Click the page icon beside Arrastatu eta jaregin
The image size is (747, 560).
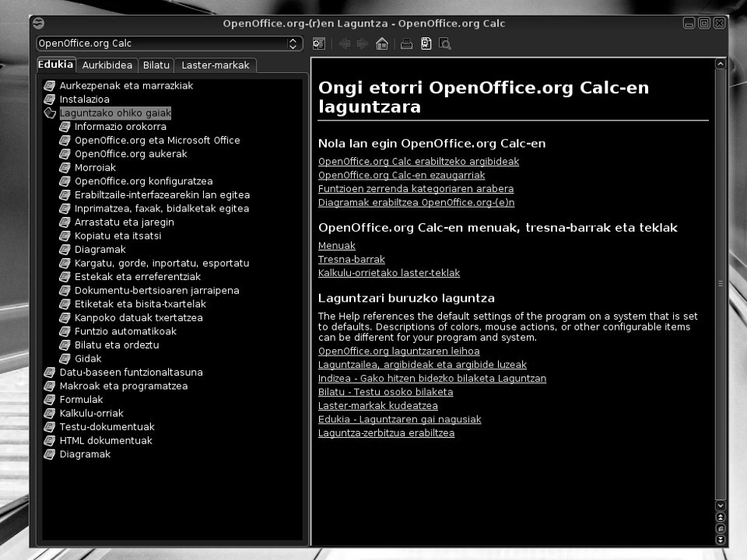(x=65, y=222)
